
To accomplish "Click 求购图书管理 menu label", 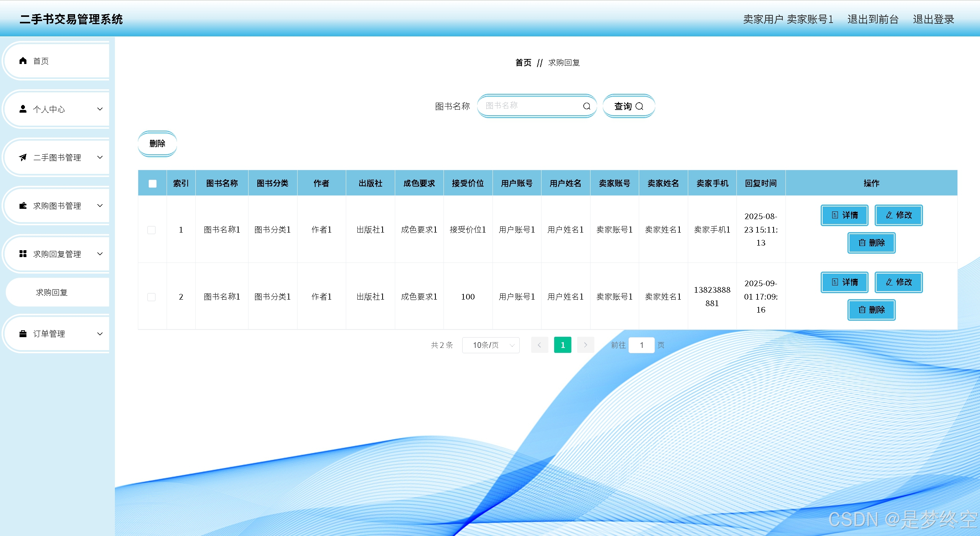I will coord(57,206).
